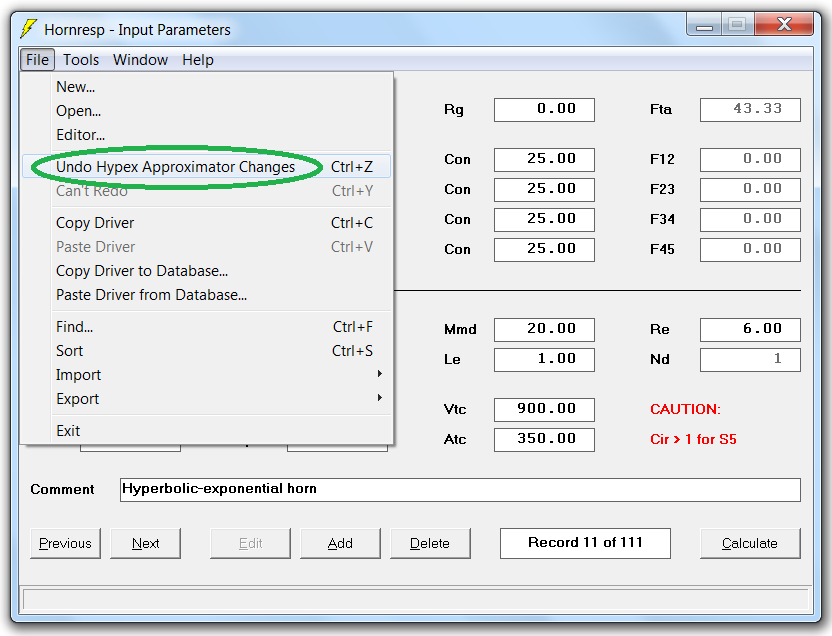This screenshot has height=636, width=832.
Task: Click the Nd value field
Action: point(750,360)
